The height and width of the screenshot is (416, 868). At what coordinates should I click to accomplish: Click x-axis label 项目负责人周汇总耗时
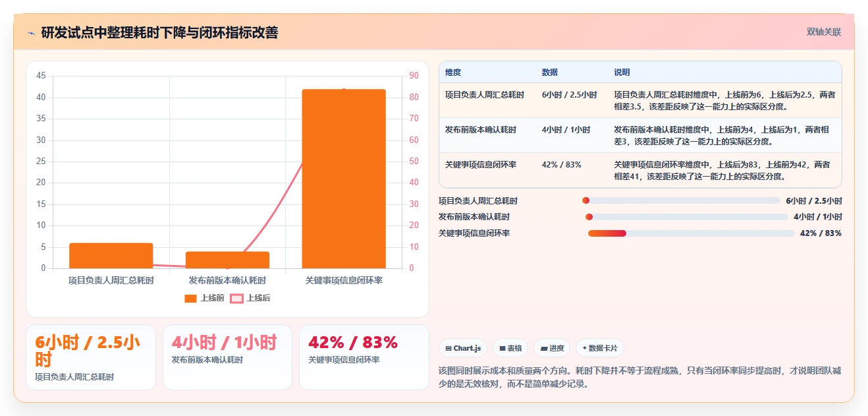click(111, 280)
